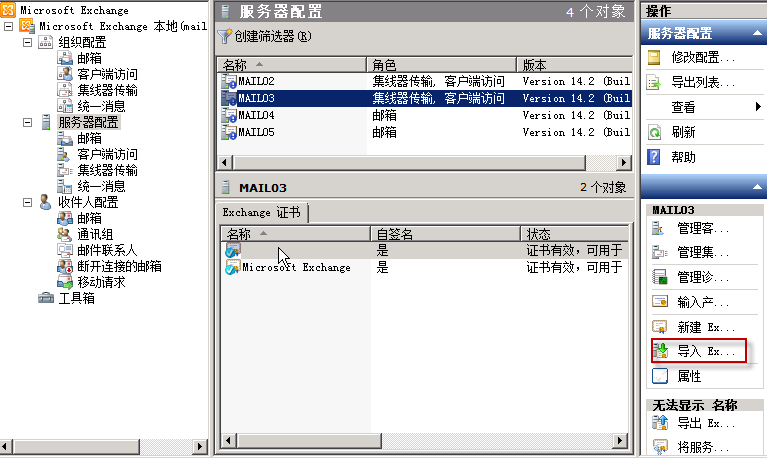The height and width of the screenshot is (458, 767).
Task: Click the 统一消息 icon under 服务器配置
Action: coord(65,186)
